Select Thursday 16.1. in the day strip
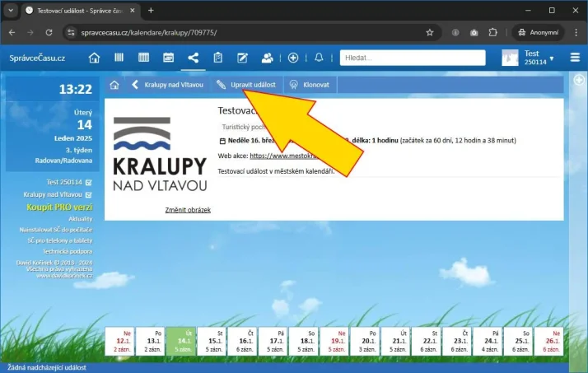Viewport: 588px width, 373px height. click(245, 340)
